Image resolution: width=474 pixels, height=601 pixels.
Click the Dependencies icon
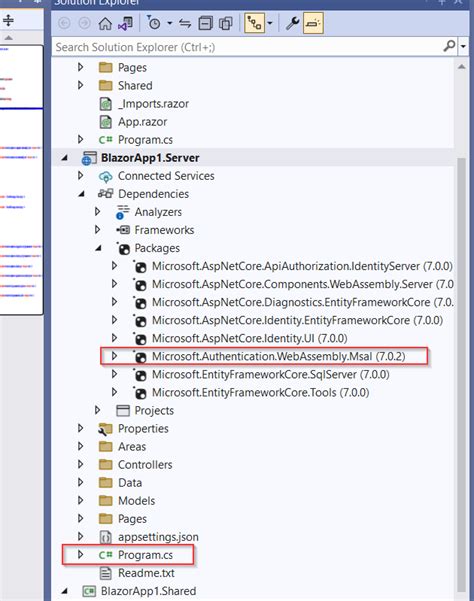coord(105,193)
